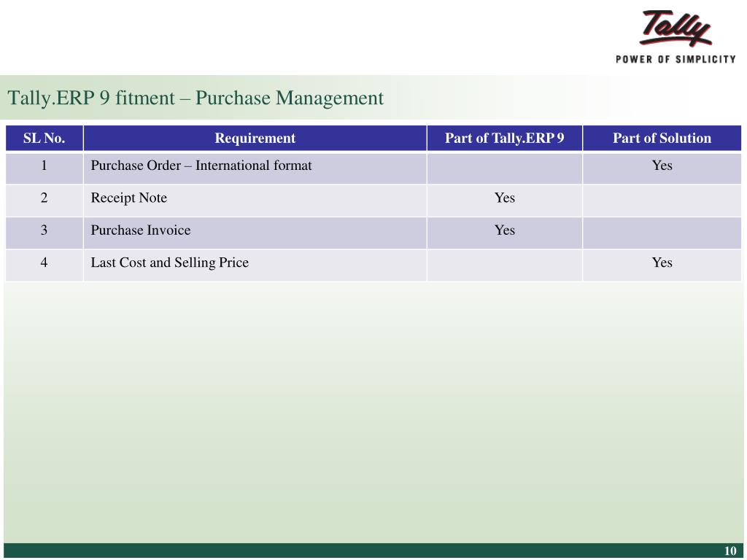Click the 'Part of Solution' column header

(662, 138)
